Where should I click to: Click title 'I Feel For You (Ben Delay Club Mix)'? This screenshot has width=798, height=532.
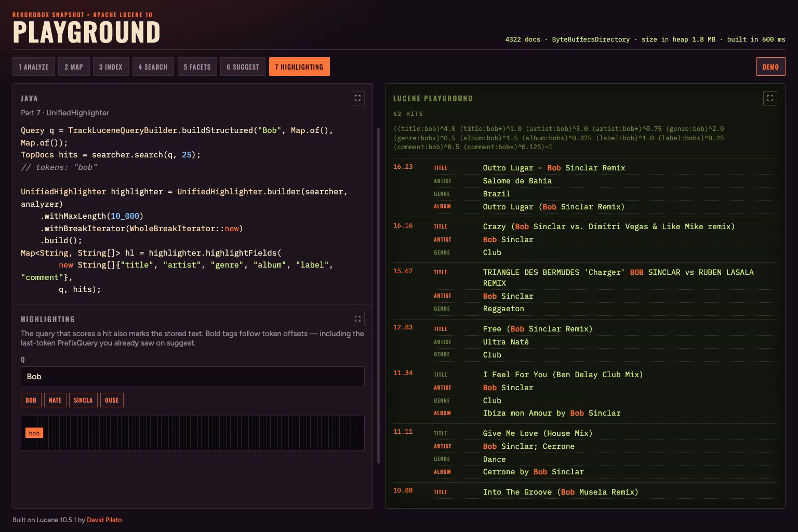click(x=563, y=375)
